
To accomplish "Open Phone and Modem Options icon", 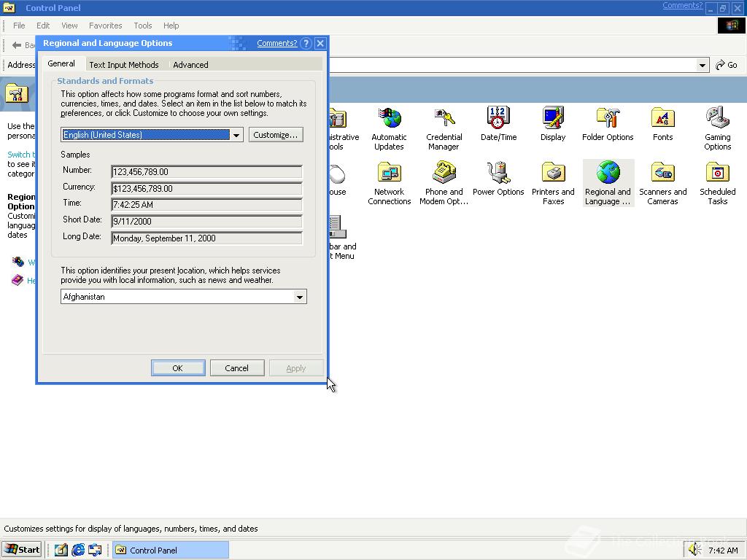I will 444,183.
